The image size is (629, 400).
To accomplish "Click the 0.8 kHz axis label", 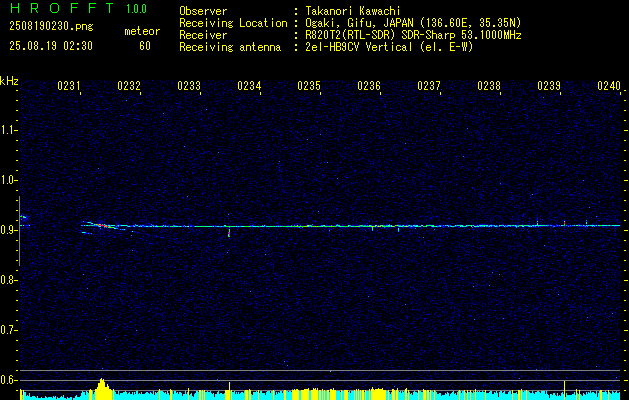I will [x=8, y=280].
